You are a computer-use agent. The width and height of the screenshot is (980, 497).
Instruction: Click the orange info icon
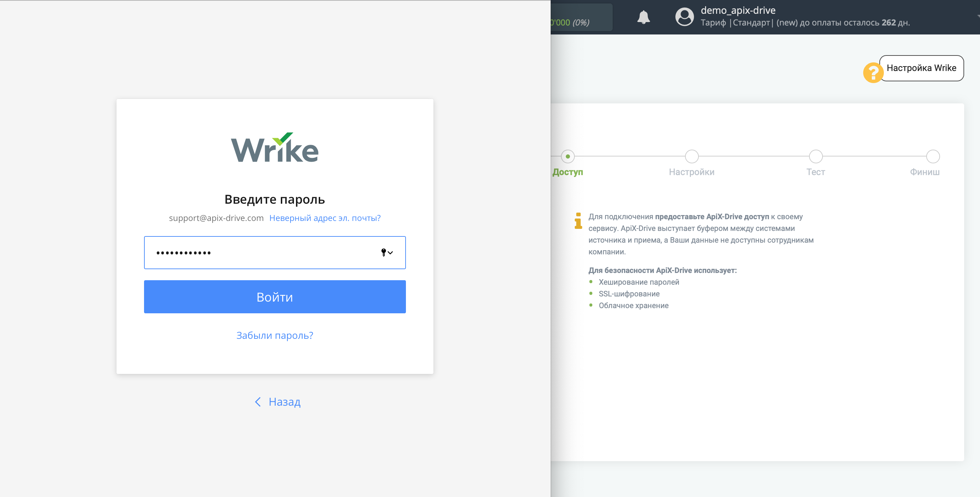click(578, 221)
